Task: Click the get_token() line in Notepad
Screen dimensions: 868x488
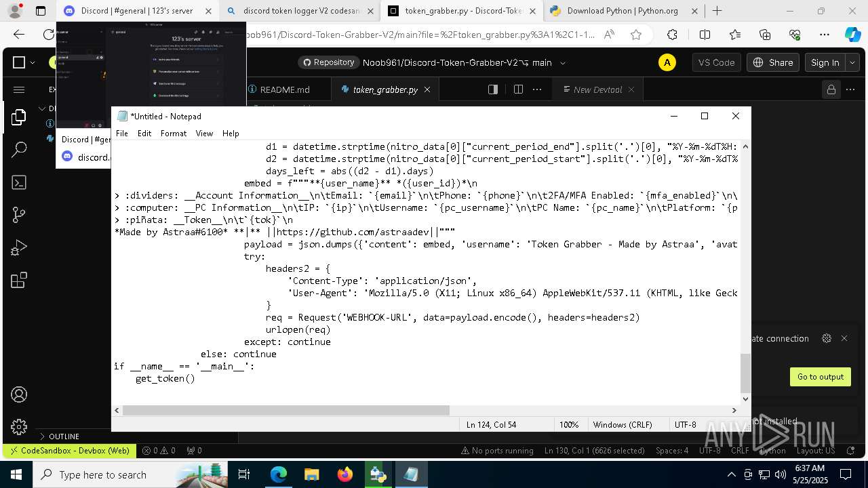Action: pos(165,378)
